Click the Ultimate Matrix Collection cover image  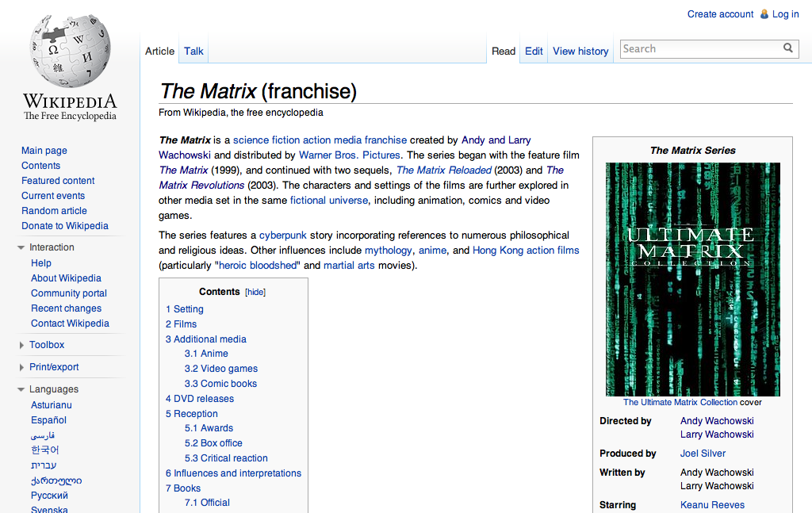pos(693,280)
